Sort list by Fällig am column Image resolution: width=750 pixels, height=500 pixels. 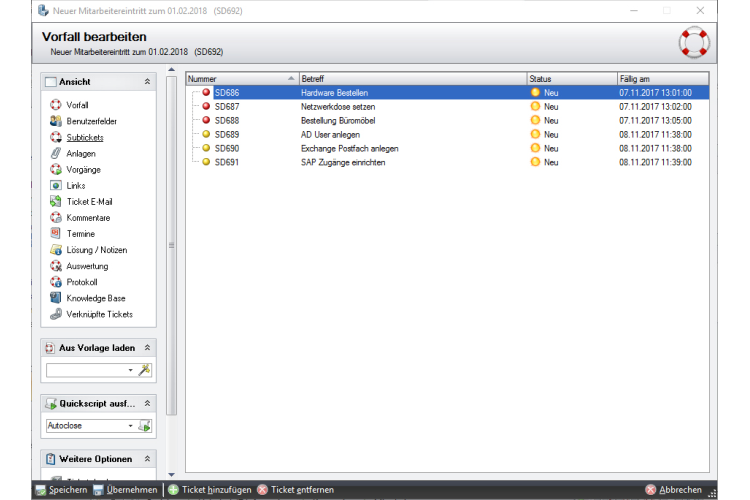click(660, 78)
